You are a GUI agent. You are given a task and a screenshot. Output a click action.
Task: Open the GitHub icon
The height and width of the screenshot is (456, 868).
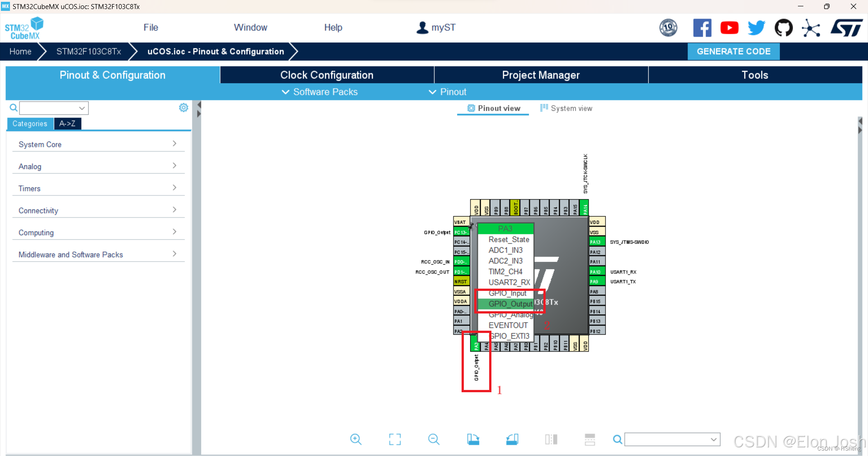pos(783,28)
